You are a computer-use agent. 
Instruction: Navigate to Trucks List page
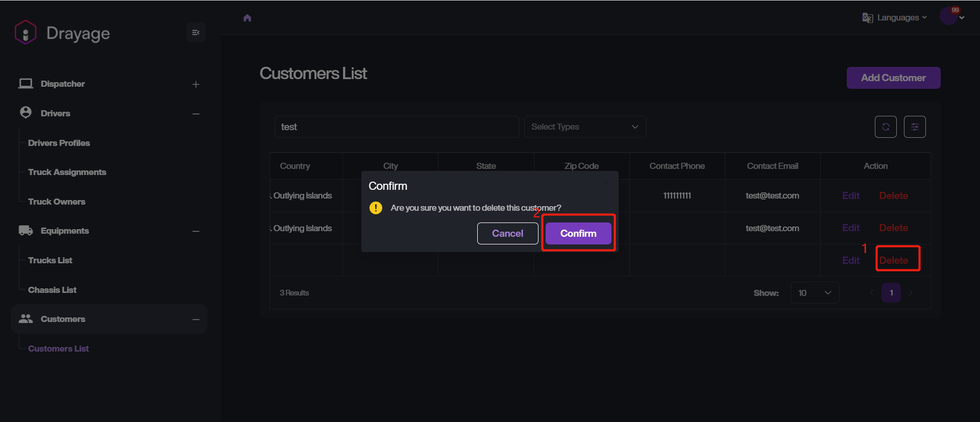click(x=50, y=260)
